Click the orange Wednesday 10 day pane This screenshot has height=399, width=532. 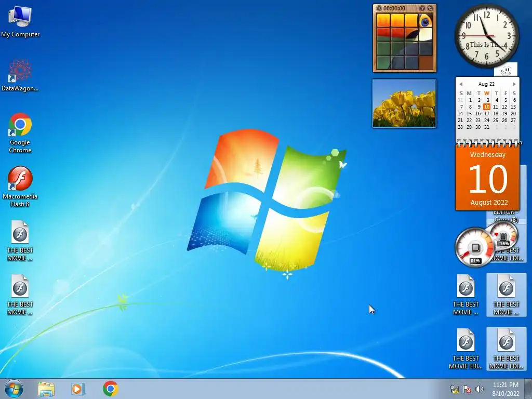pos(487,178)
